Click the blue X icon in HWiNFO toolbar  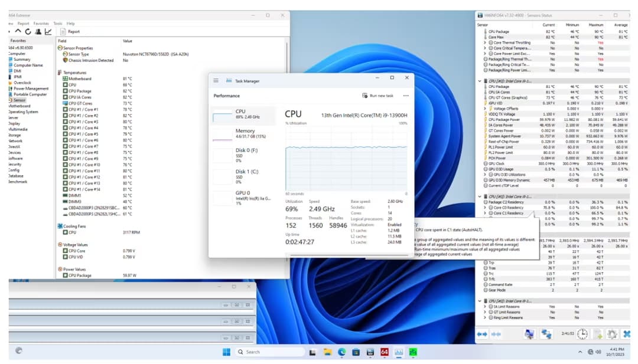click(627, 334)
